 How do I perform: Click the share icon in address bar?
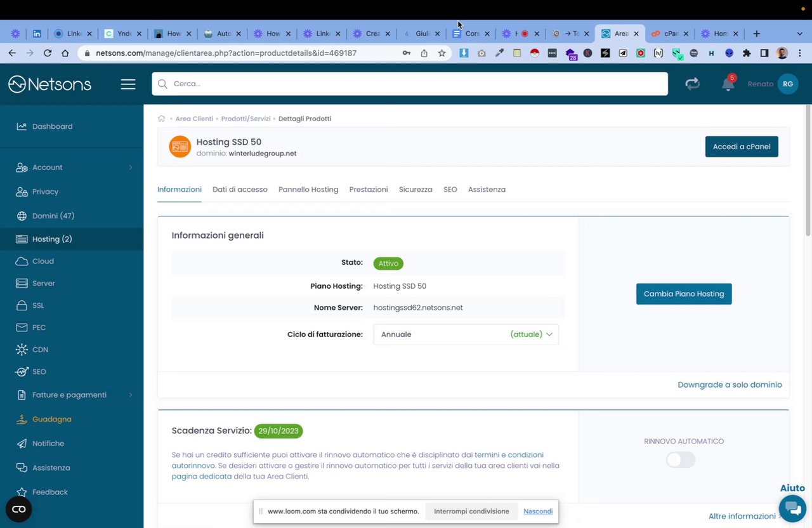point(424,53)
